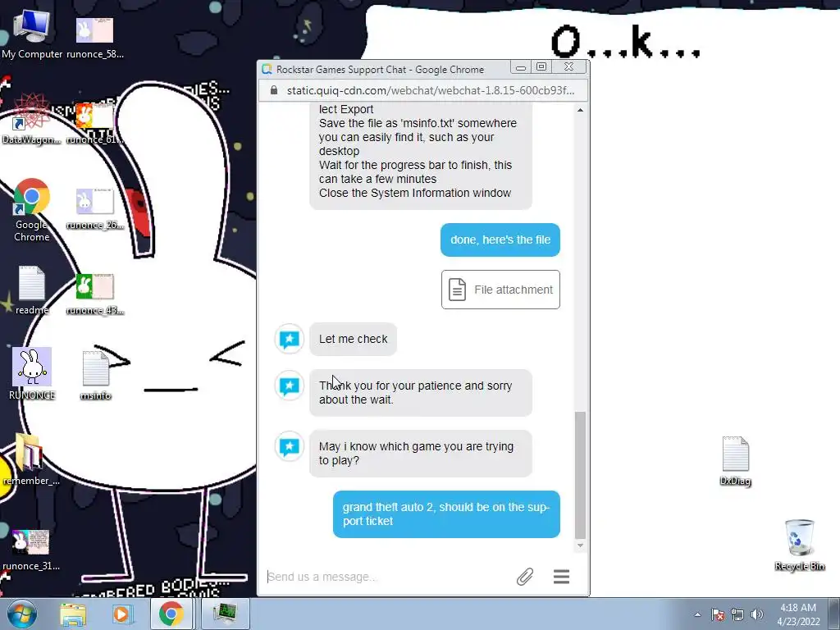Click the 'Let me check' message

[x=353, y=339]
